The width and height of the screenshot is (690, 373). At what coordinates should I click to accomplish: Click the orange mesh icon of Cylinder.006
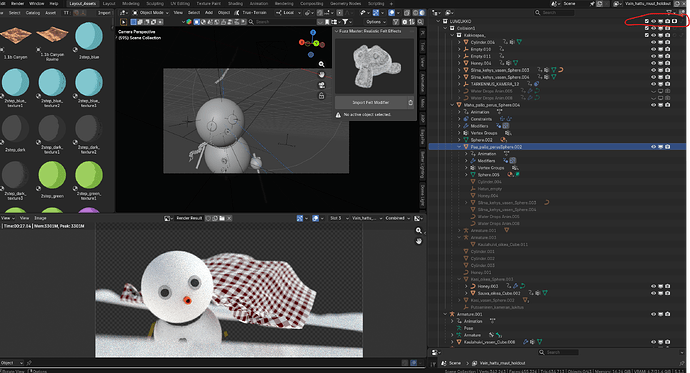click(x=466, y=42)
